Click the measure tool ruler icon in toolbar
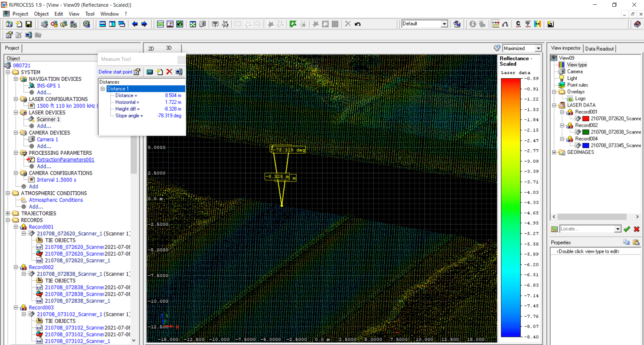 point(496,24)
